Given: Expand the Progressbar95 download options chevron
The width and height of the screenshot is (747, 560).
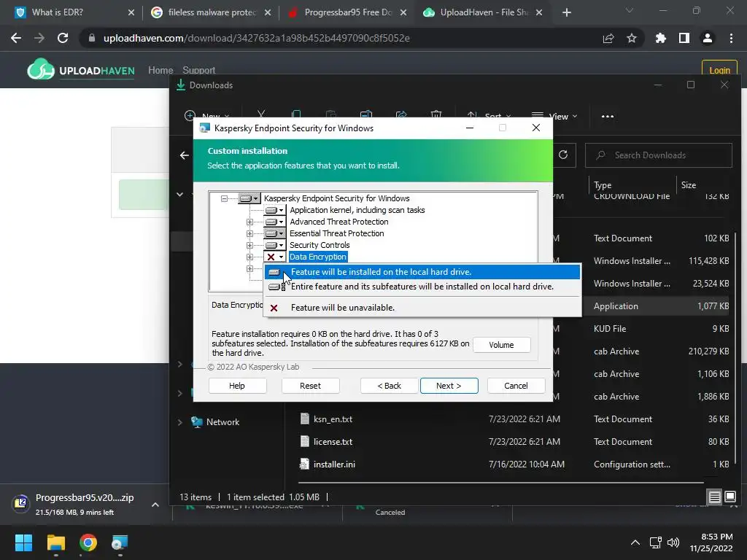Looking at the screenshot, I should [x=155, y=505].
